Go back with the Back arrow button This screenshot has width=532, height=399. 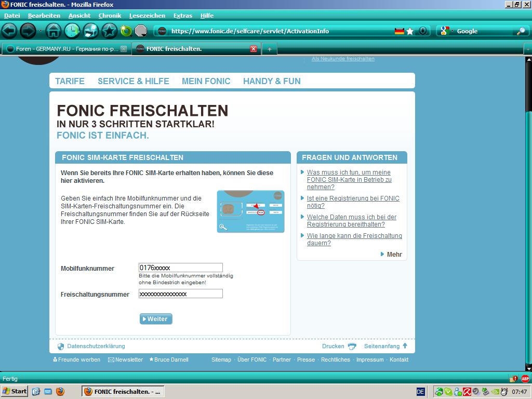[x=9, y=31]
